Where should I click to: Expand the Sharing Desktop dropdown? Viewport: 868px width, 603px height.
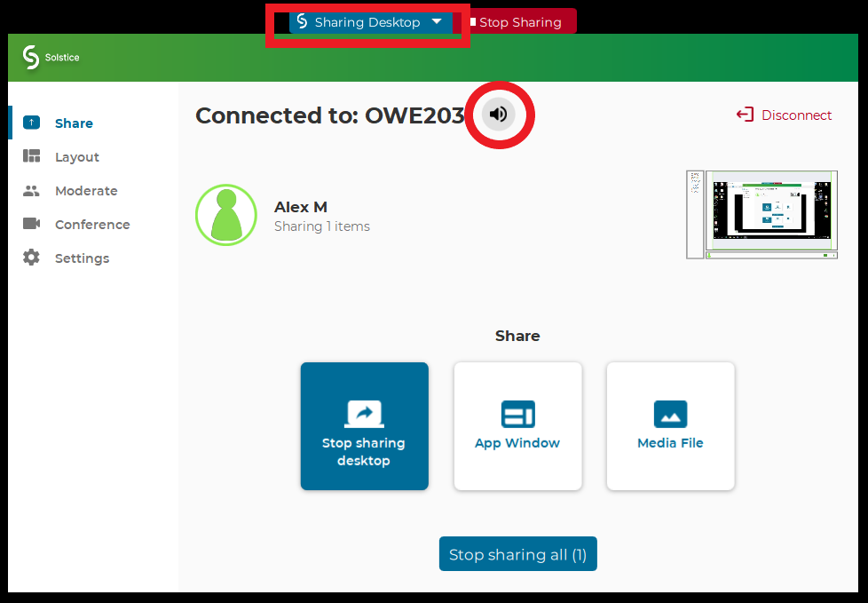tap(437, 22)
